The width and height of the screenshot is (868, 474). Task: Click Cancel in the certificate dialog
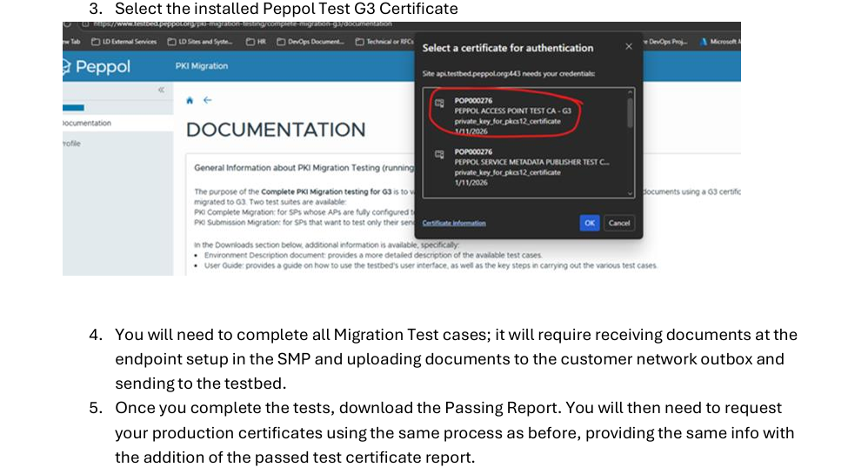coord(619,223)
